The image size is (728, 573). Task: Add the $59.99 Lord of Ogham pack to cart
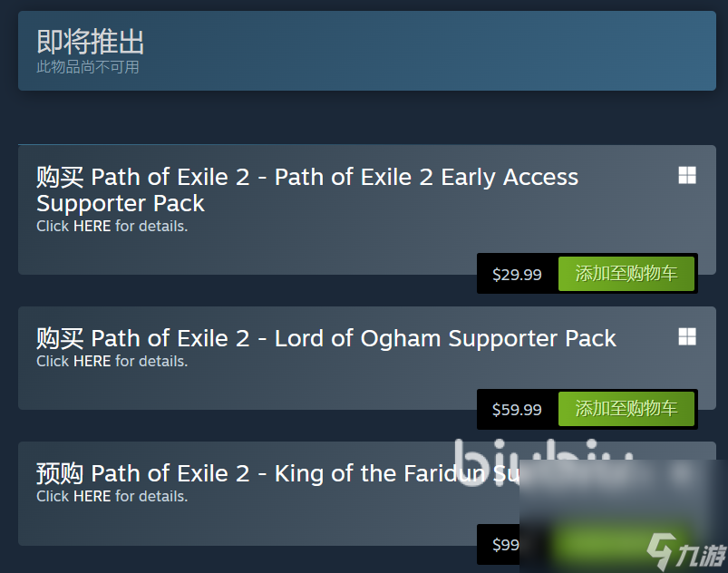(x=626, y=409)
